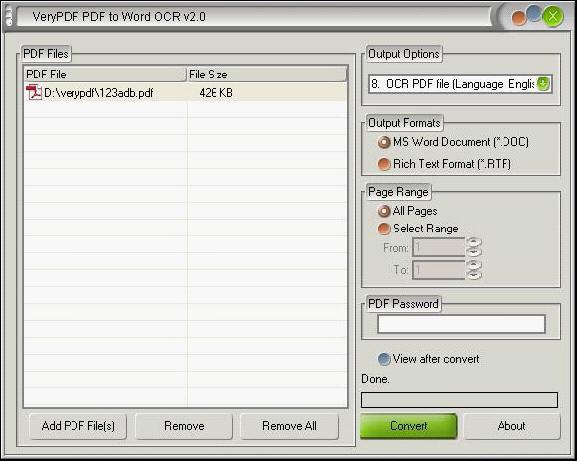Viewport: 577px width, 461px height.
Task: Click the grip icon left of the title
Action: click(x=8, y=17)
